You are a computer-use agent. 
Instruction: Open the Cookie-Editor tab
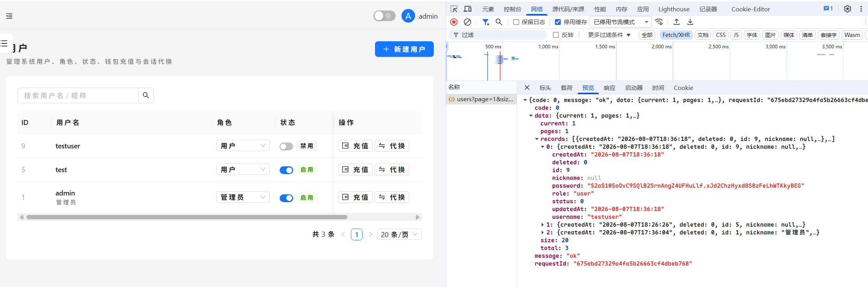tap(750, 9)
